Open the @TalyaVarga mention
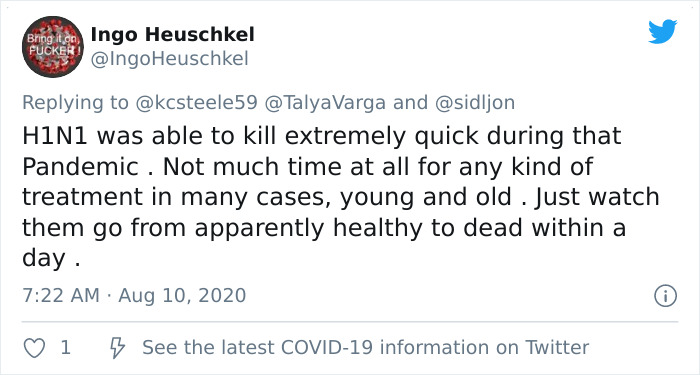700x375 pixels. pos(325,103)
